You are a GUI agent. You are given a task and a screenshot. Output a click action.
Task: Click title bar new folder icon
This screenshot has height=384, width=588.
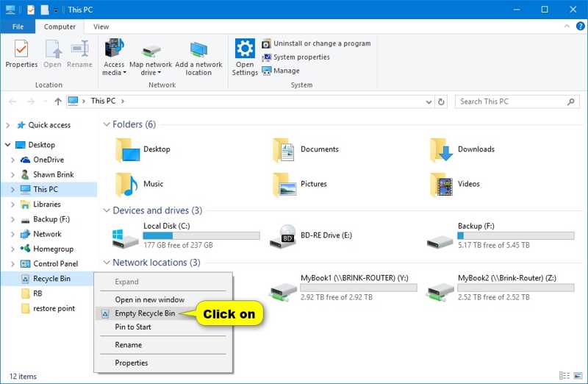pyautogui.click(x=45, y=10)
